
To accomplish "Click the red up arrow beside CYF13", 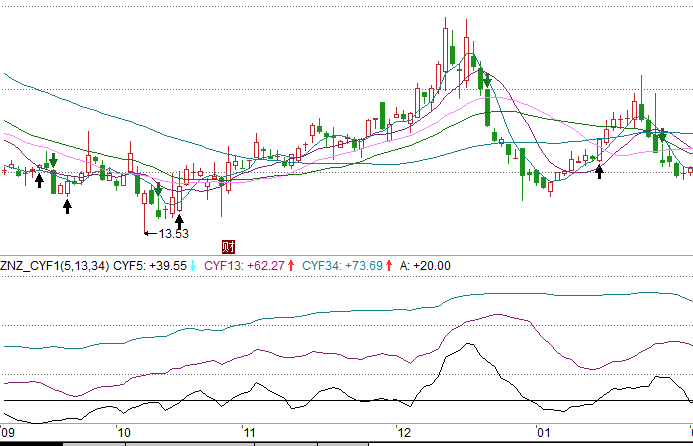I will click(291, 266).
